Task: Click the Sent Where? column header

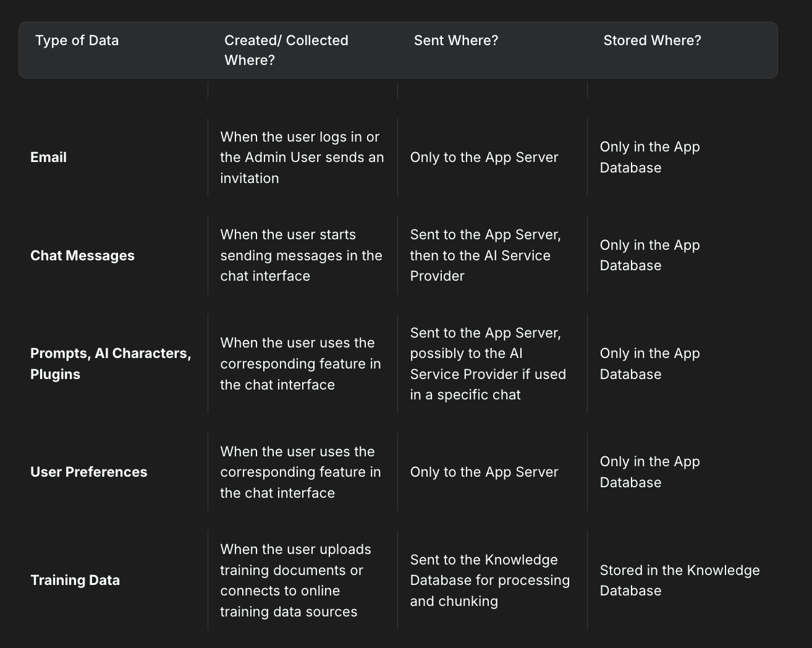Action: tap(455, 40)
